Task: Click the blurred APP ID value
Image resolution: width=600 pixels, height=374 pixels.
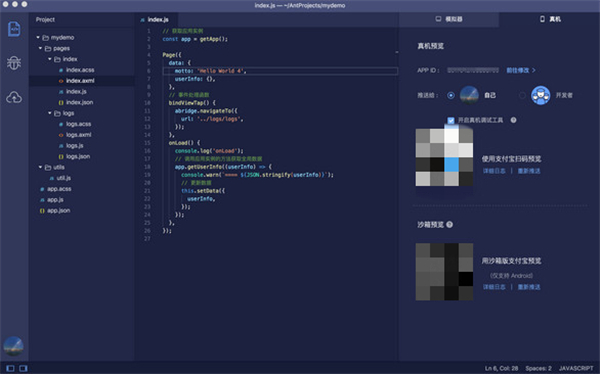Action: coord(473,70)
